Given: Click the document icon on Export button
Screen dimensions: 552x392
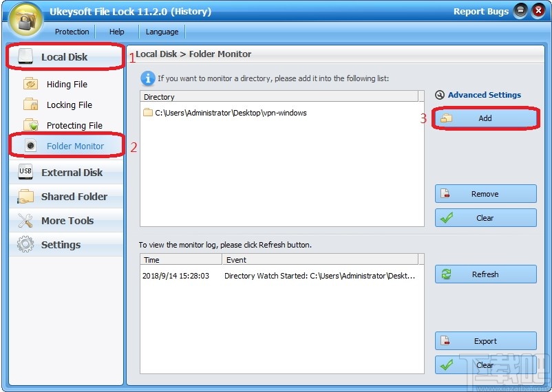Looking at the screenshot, I should pyautogui.click(x=445, y=340).
